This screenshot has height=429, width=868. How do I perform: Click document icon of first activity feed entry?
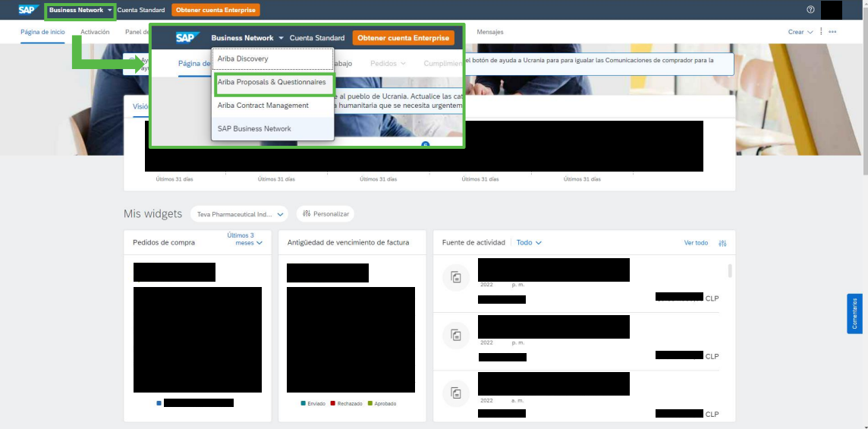click(456, 278)
